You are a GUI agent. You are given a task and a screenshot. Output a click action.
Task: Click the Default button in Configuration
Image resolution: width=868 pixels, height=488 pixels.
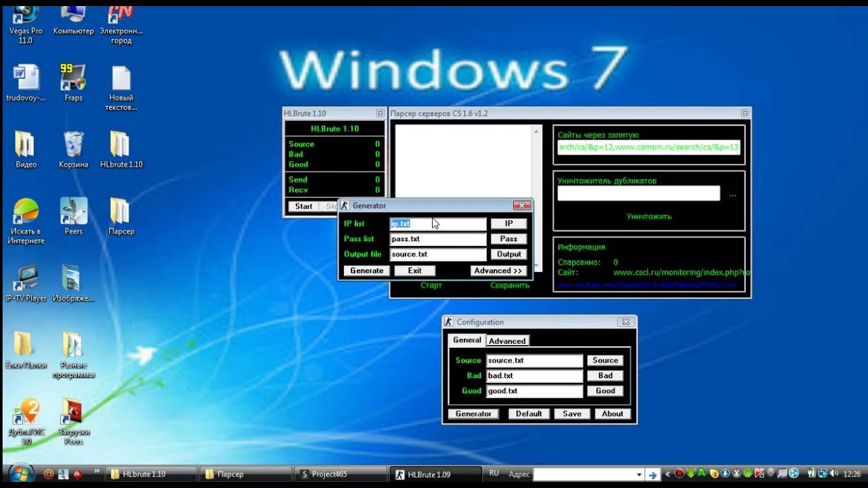[x=529, y=413]
